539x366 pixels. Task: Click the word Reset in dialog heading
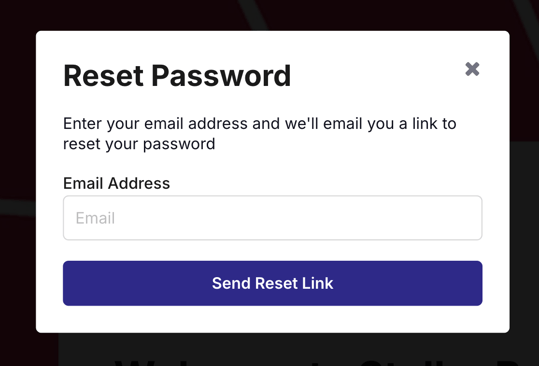point(103,76)
